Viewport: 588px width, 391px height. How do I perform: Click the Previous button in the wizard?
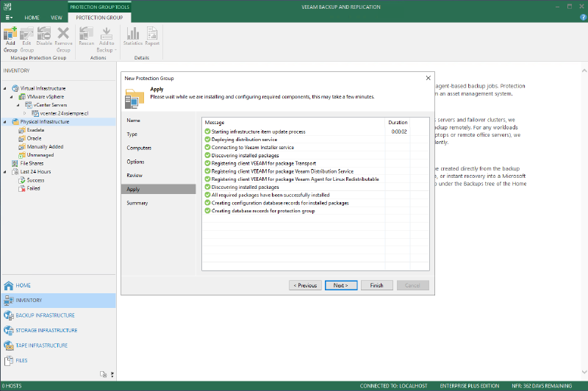[305, 285]
